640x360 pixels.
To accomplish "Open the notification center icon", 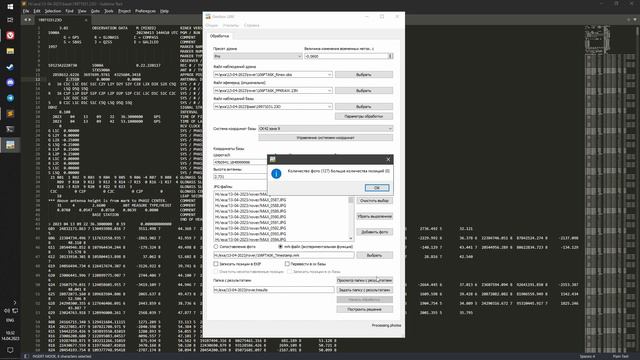I will [10, 350].
